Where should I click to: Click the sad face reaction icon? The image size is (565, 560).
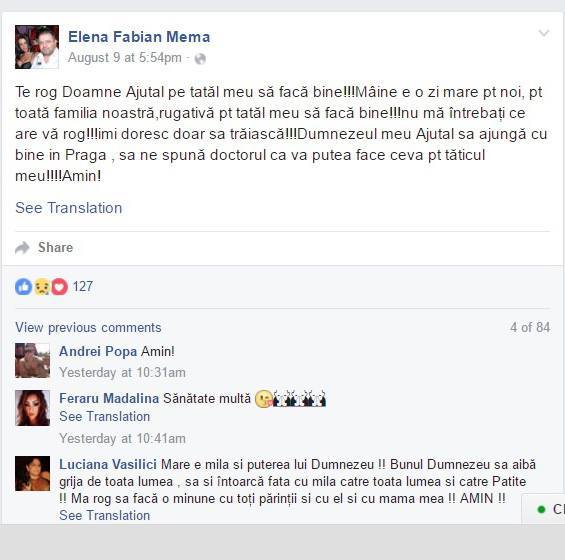click(42, 287)
